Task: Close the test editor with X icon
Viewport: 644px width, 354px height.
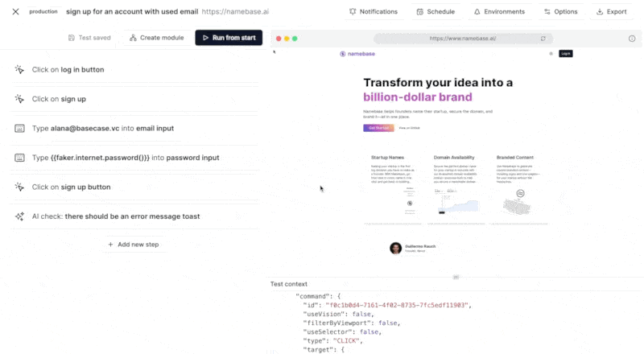Action: pyautogui.click(x=15, y=11)
